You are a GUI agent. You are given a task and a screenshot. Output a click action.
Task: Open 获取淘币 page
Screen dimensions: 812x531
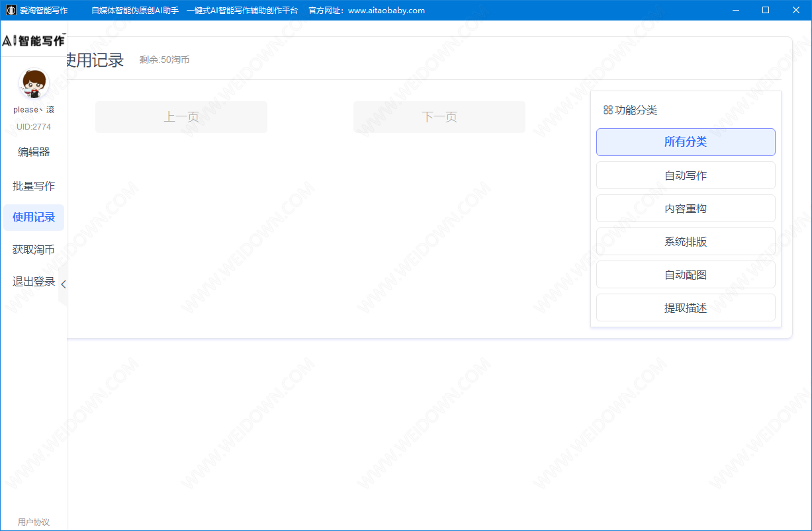coord(34,250)
